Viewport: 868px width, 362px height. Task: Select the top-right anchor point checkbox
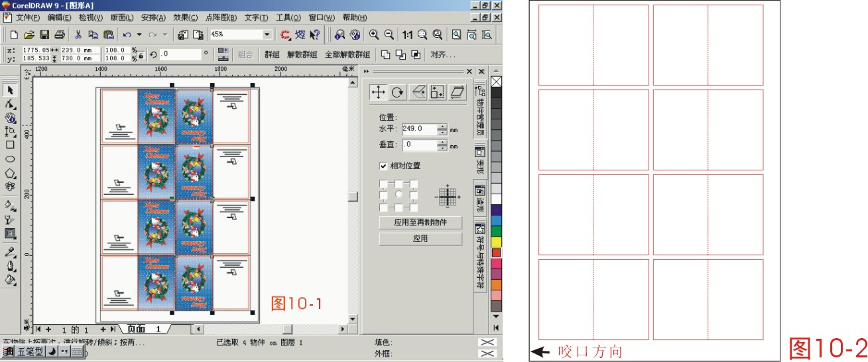(x=414, y=184)
